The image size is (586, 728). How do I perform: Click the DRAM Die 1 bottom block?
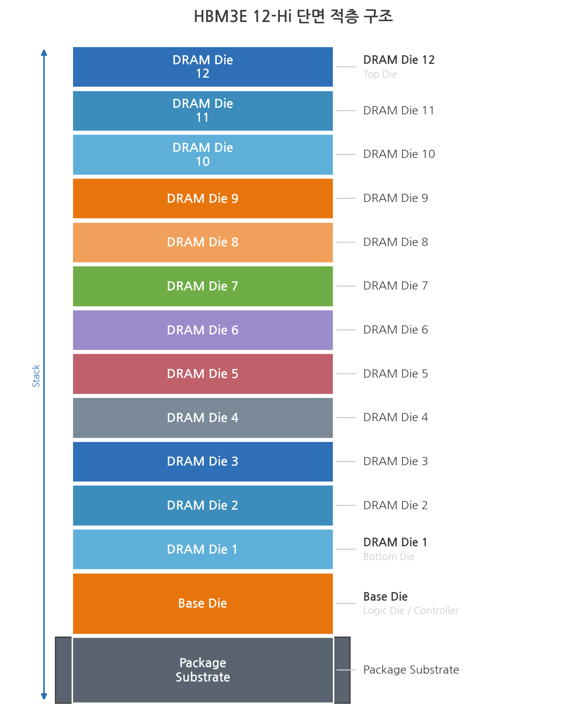click(203, 549)
